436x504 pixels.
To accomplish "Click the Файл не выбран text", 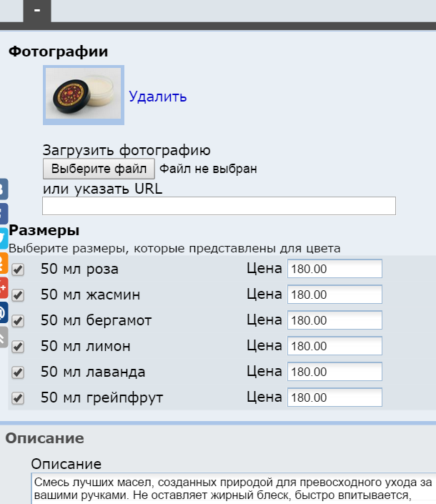I will tap(208, 169).
